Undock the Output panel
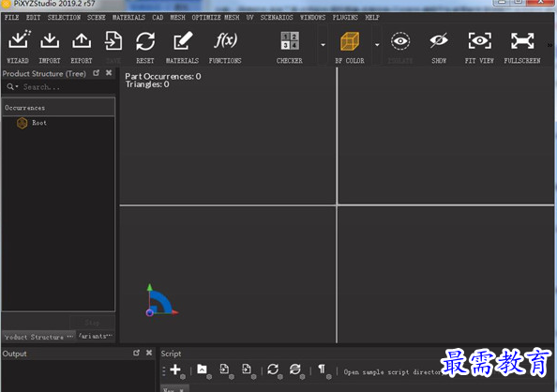The height and width of the screenshot is (392, 557). (x=136, y=353)
